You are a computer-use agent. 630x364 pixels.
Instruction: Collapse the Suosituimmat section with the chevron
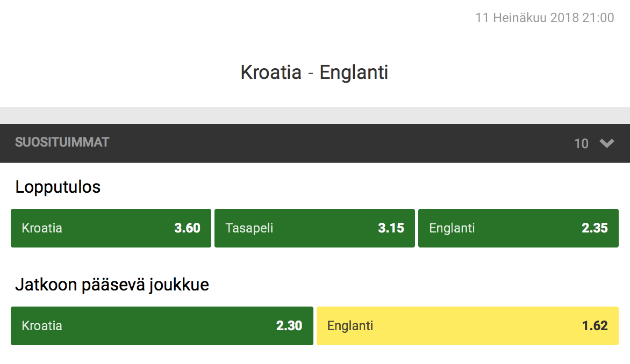(607, 143)
